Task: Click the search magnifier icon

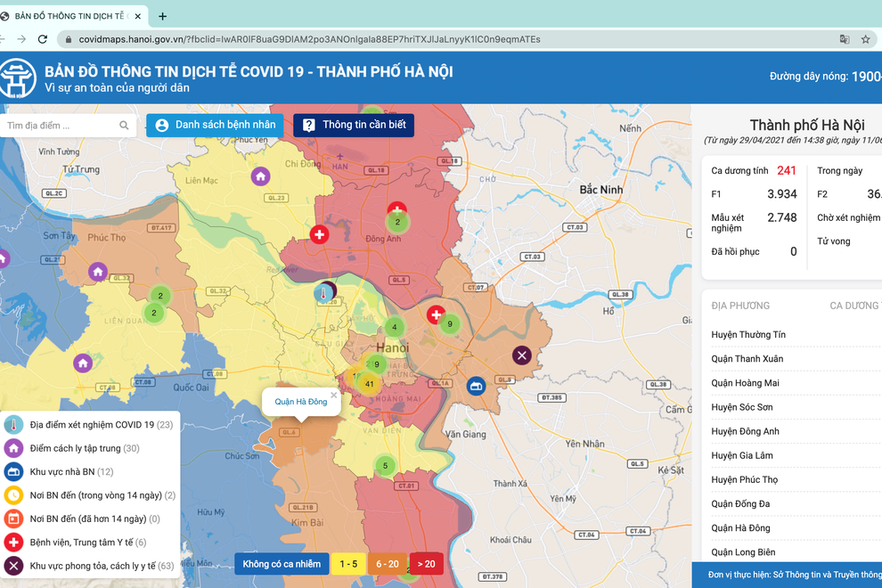Action: [124, 126]
